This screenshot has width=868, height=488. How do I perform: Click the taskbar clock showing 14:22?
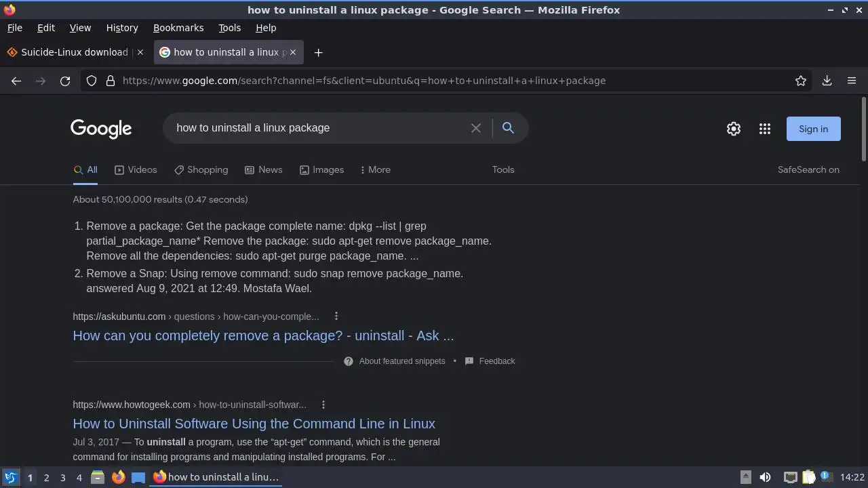point(852,477)
